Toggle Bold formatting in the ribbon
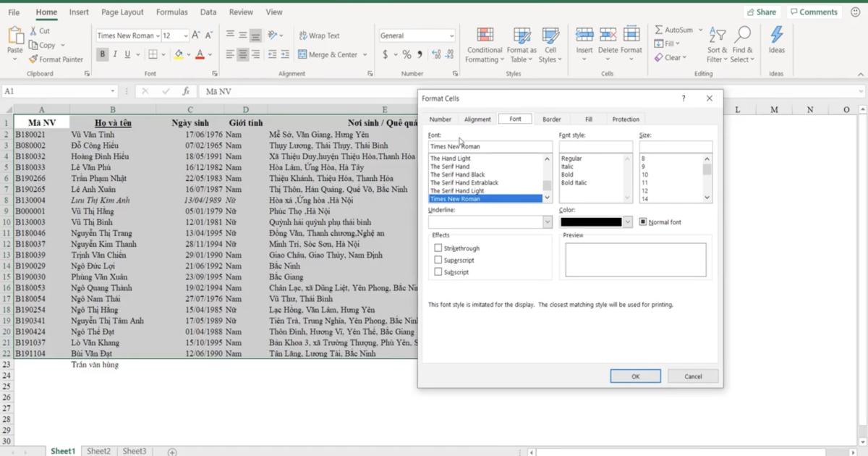Image resolution: width=868 pixels, height=456 pixels. [103, 54]
